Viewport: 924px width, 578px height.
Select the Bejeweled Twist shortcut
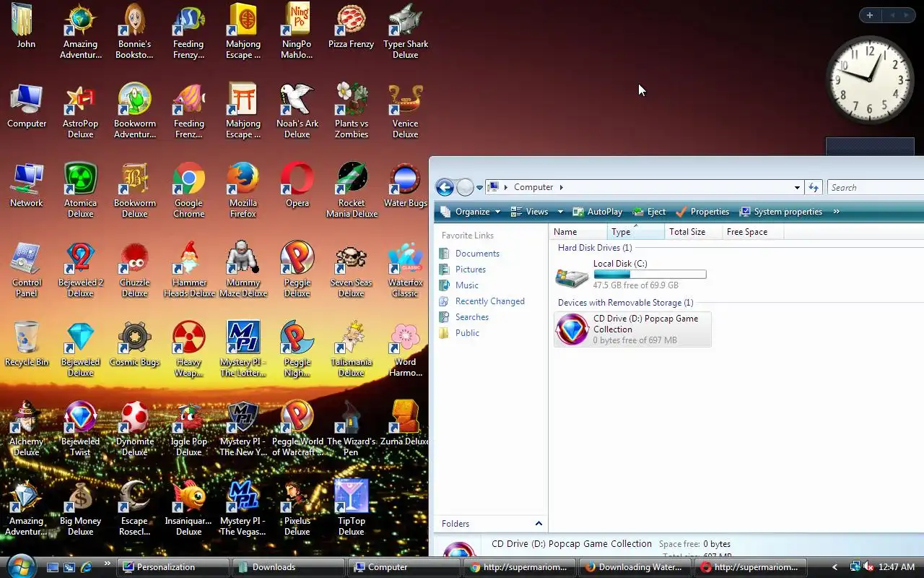pos(81,428)
